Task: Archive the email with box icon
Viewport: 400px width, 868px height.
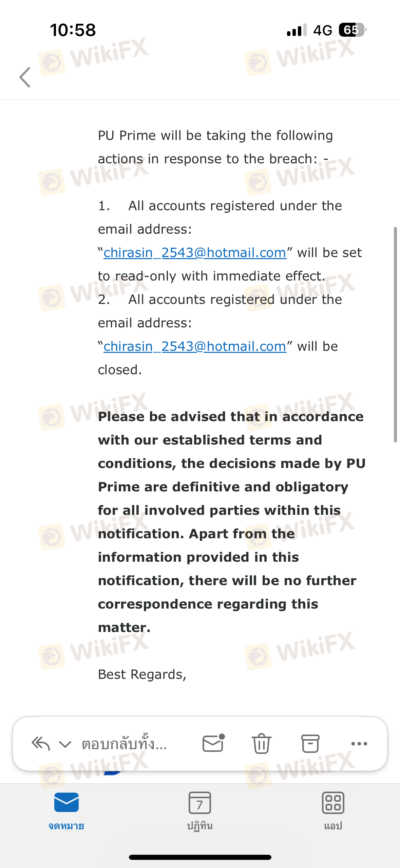Action: 310,743
